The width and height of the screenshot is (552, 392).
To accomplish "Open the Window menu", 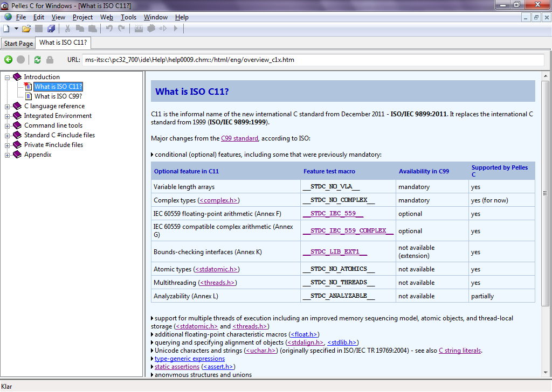I will coord(156,17).
